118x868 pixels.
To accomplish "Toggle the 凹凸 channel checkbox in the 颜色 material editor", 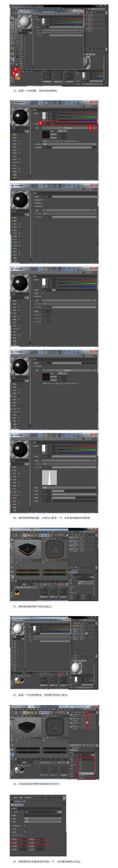I will (x=19, y=156).
